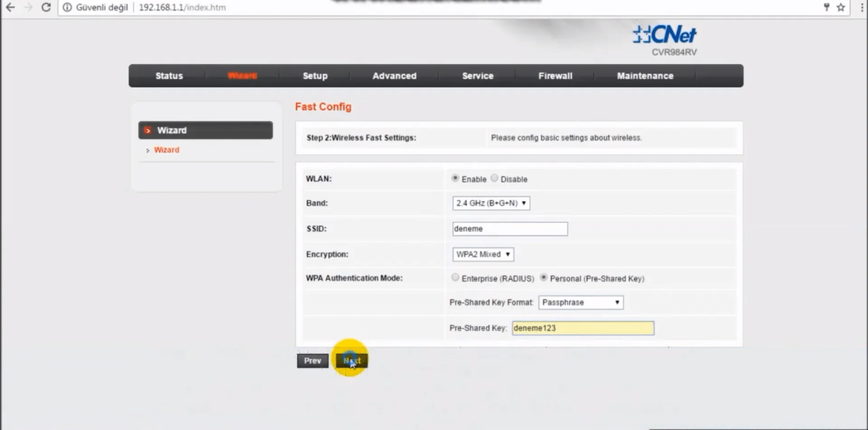Choose Personal (Pre-Shared Key) authentication mode

[544, 277]
